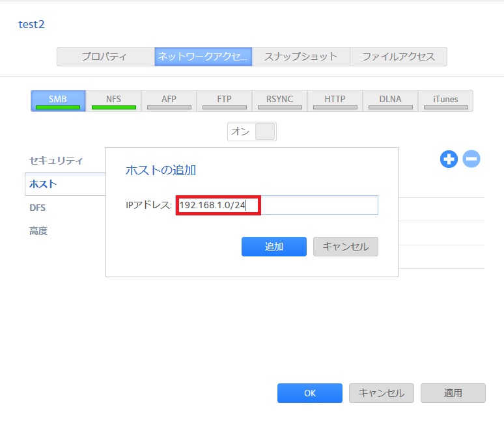Image resolution: width=504 pixels, height=423 pixels.
Task: Click the 適用 button
Action: tap(453, 393)
